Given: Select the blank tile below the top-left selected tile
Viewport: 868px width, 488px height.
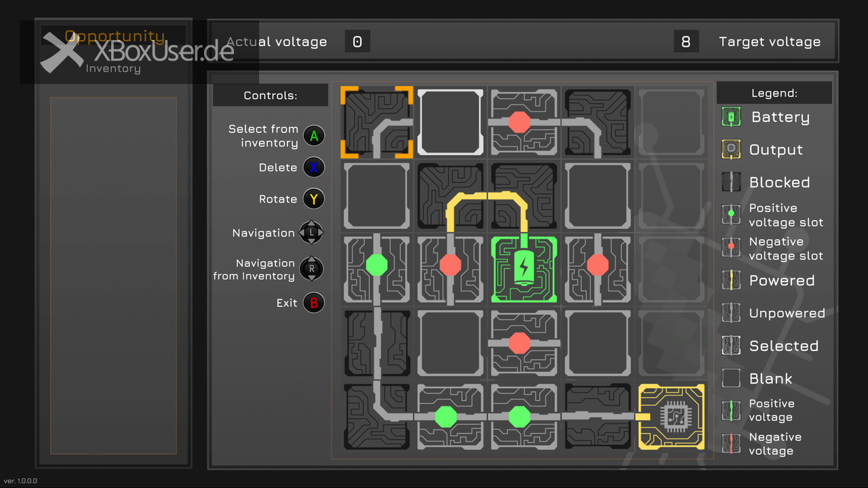Looking at the screenshot, I should (x=376, y=195).
